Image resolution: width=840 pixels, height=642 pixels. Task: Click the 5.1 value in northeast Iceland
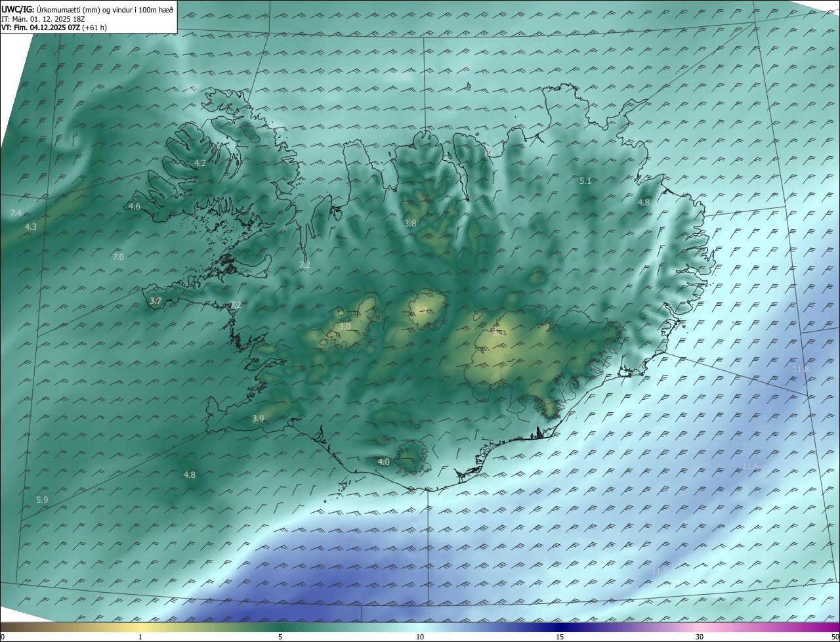(586, 181)
